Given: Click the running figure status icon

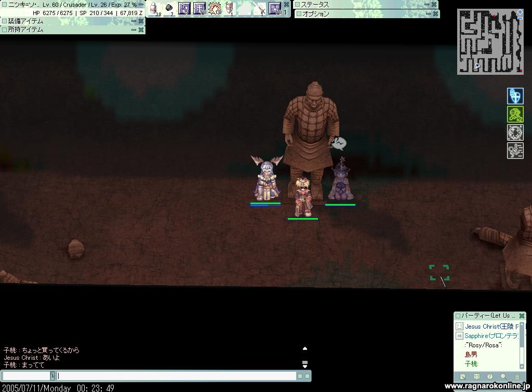Looking at the screenshot, I should click(515, 151).
